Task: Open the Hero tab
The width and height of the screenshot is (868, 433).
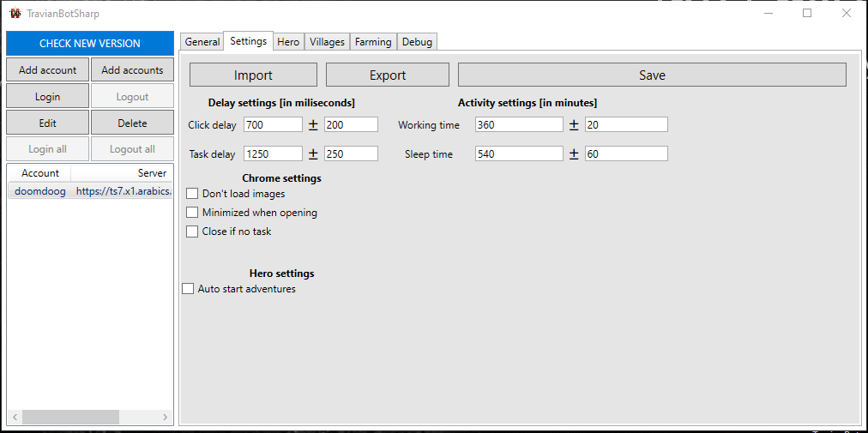Action: (x=288, y=41)
